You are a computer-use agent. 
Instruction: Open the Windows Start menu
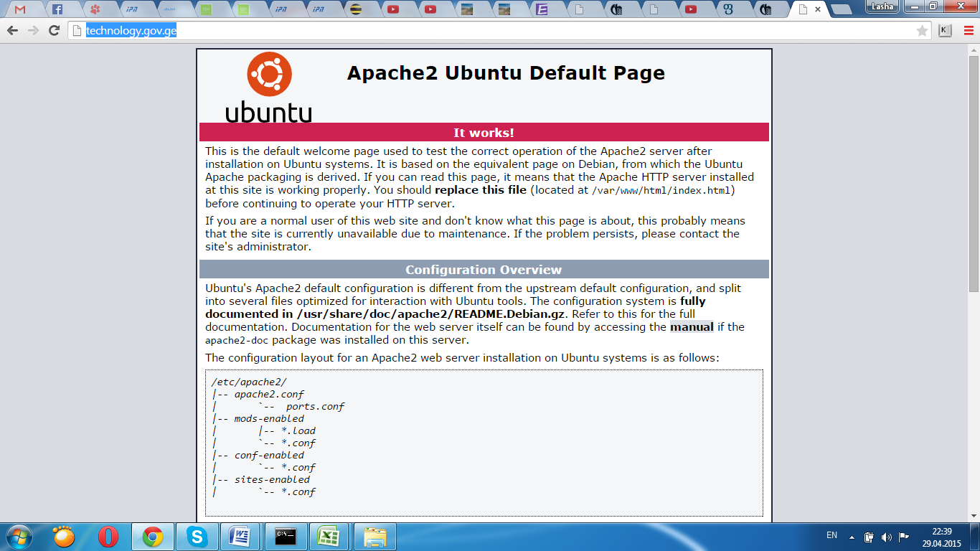(18, 537)
